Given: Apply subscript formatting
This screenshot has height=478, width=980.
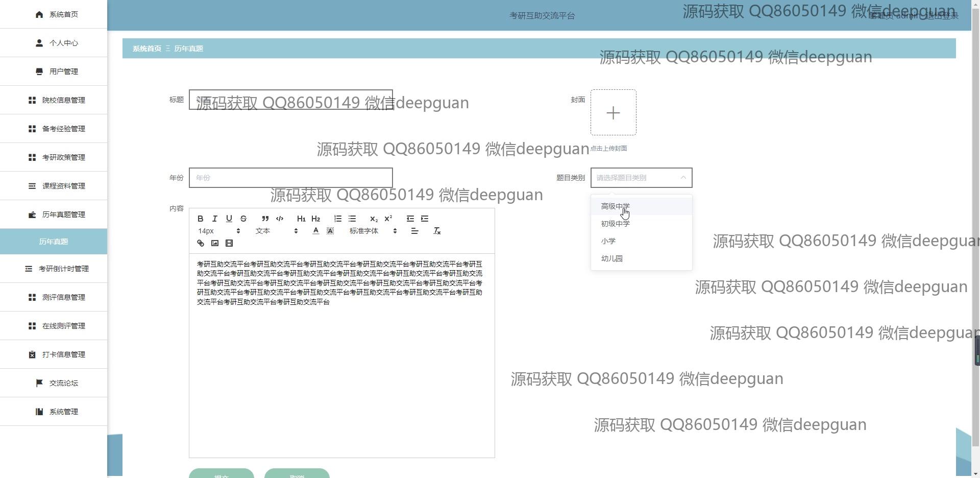Looking at the screenshot, I should [374, 219].
